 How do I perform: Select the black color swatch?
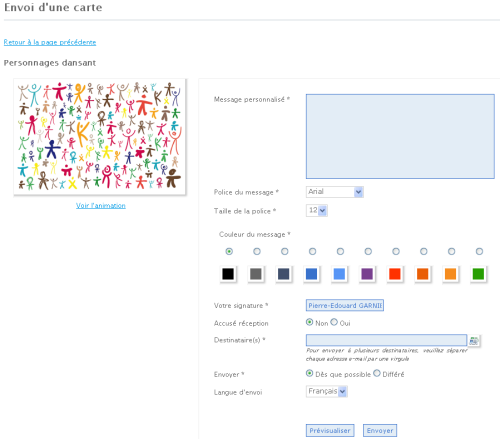(228, 274)
